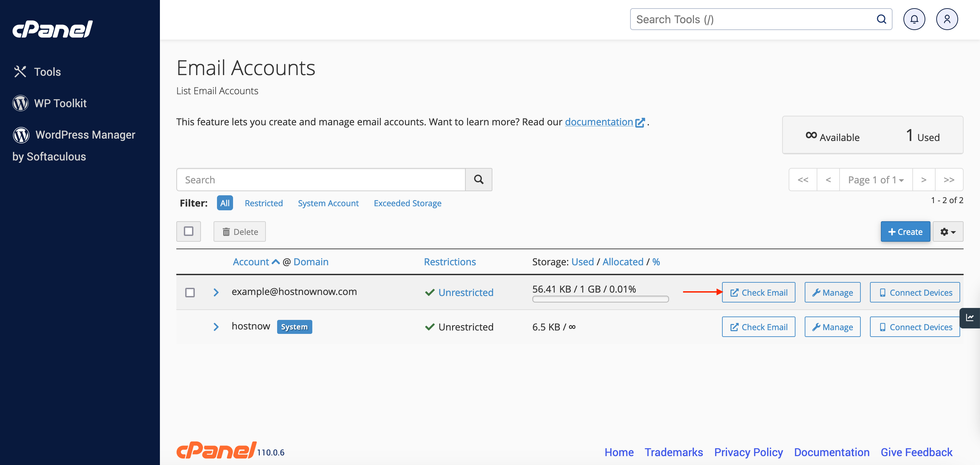Focus the email accounts Search field
The width and height of the screenshot is (980, 465).
(x=321, y=180)
